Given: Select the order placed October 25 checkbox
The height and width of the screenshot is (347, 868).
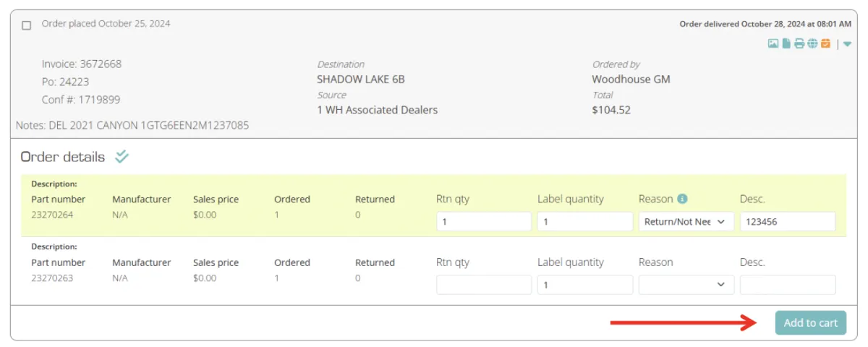Looking at the screenshot, I should point(27,25).
